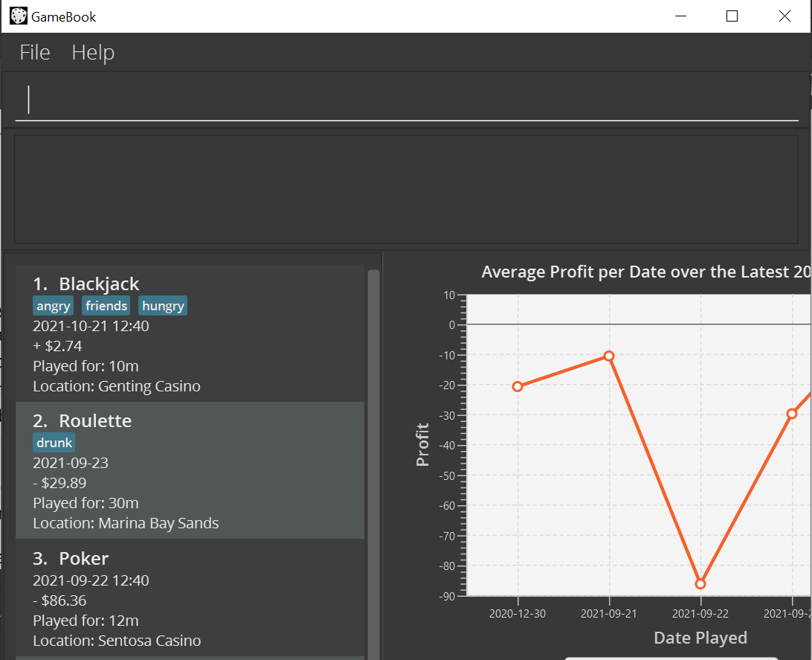Screen dimensions: 812x660
Task: Click the loss - $29.89
Action: [59, 483]
